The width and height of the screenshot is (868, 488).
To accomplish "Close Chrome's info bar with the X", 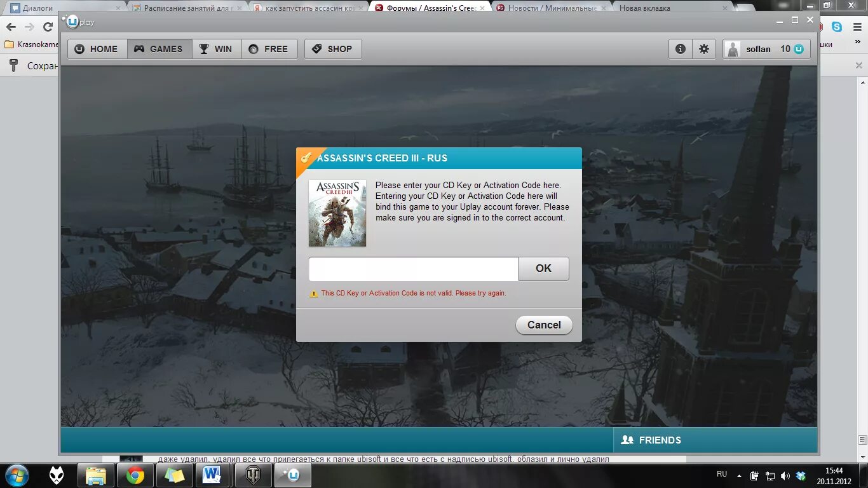I will pos(858,65).
